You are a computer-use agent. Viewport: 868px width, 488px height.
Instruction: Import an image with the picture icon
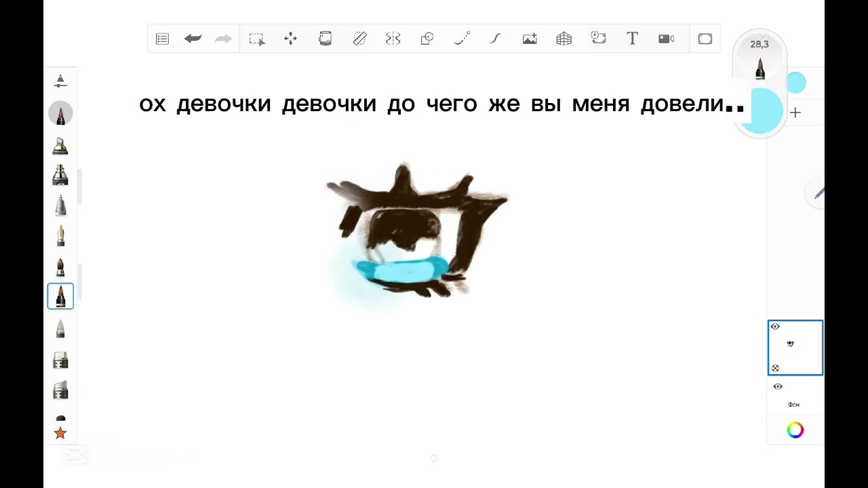530,39
